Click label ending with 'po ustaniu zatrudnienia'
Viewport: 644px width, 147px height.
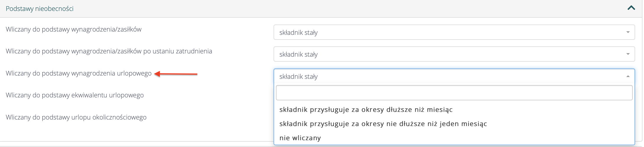tap(109, 51)
